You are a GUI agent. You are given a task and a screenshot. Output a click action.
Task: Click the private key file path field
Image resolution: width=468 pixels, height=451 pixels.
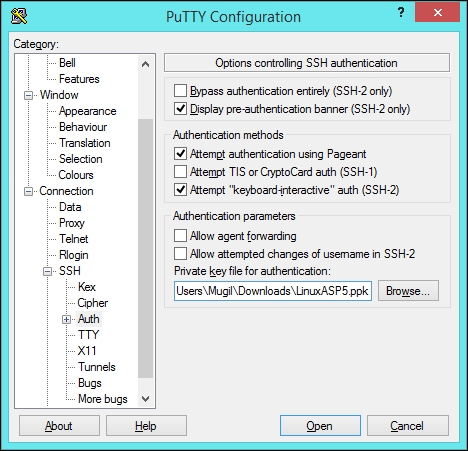273,291
